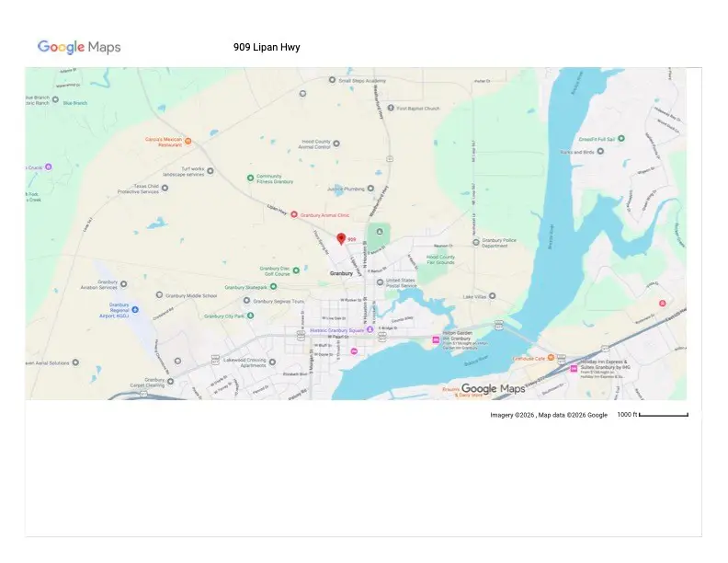Open First Baptist Church marker
This screenshot has height=563, width=728.
coord(391,108)
